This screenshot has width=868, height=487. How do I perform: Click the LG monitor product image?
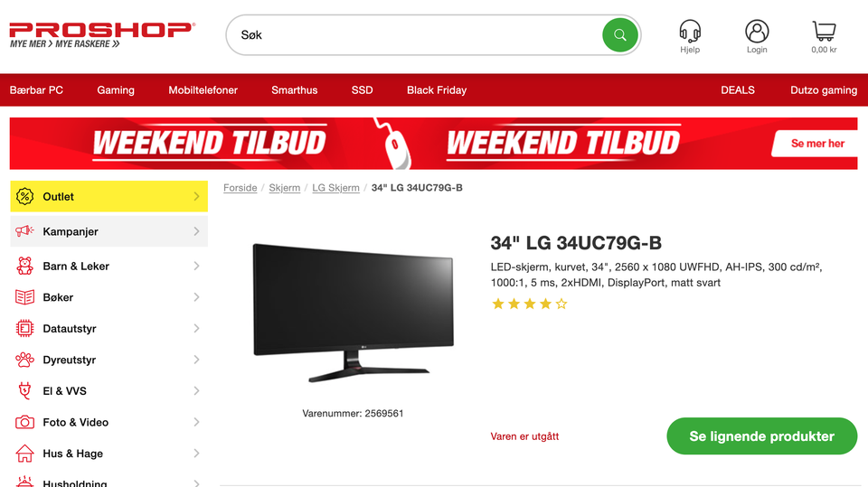click(x=354, y=313)
